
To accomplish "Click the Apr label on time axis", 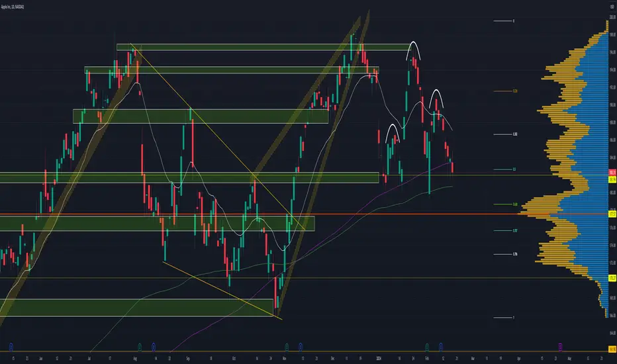I will pyautogui.click(x=518, y=359).
